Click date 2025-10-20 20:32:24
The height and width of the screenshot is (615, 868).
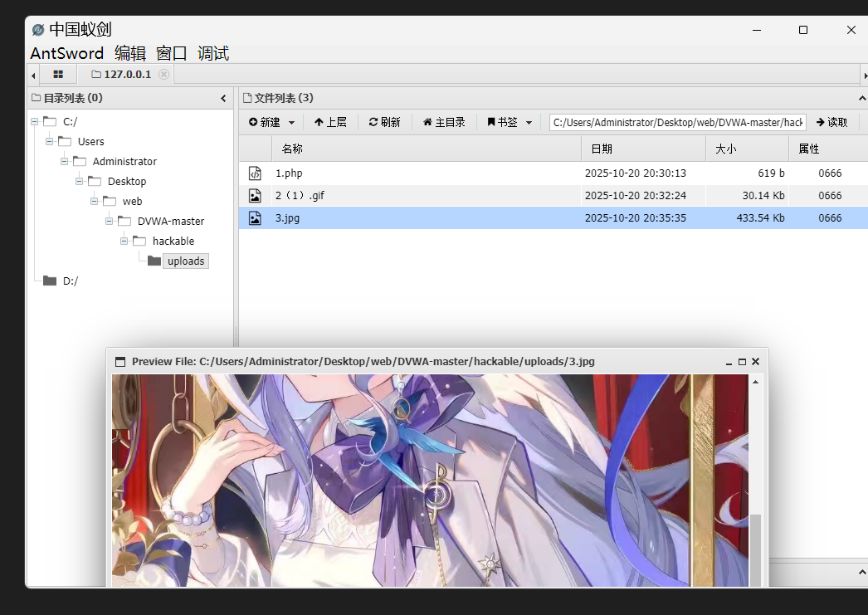coord(636,195)
